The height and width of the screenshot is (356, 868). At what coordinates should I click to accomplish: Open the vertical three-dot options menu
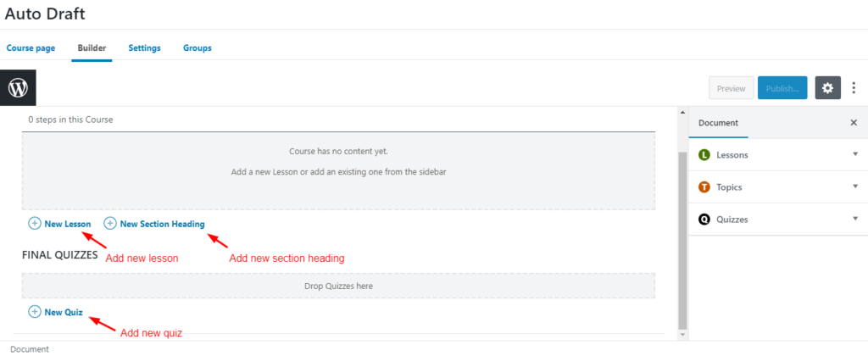coord(854,88)
